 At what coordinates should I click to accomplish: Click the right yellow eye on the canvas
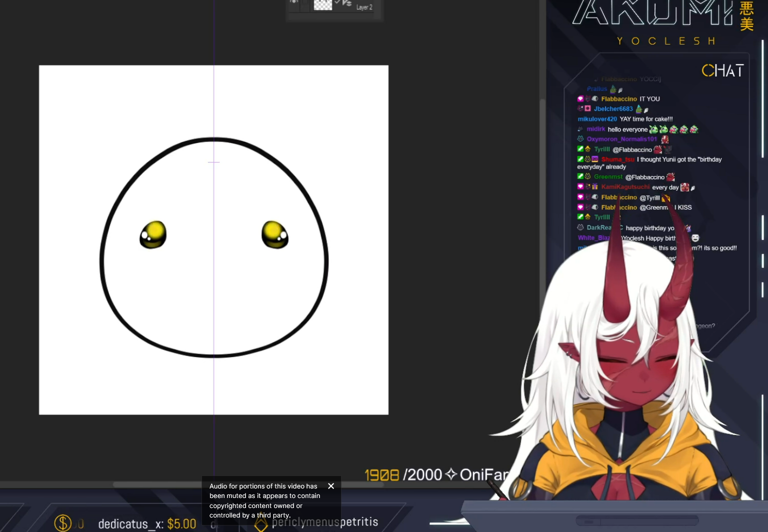(275, 234)
